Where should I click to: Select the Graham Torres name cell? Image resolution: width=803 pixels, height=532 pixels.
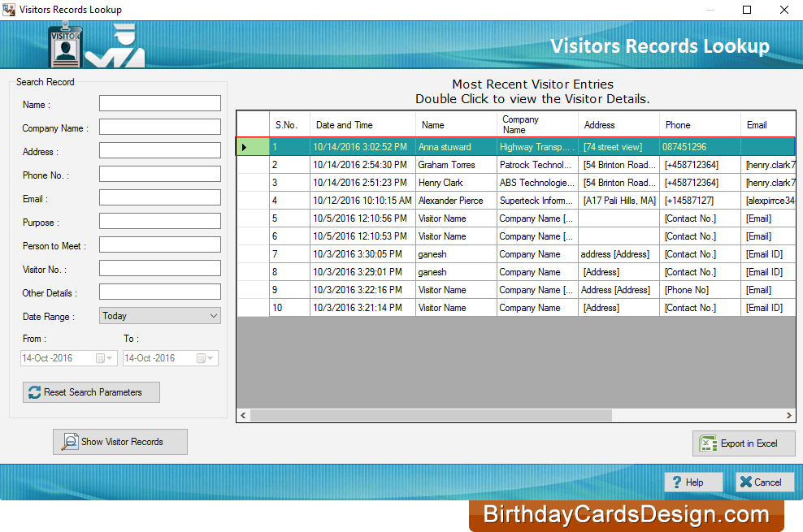pyautogui.click(x=456, y=165)
